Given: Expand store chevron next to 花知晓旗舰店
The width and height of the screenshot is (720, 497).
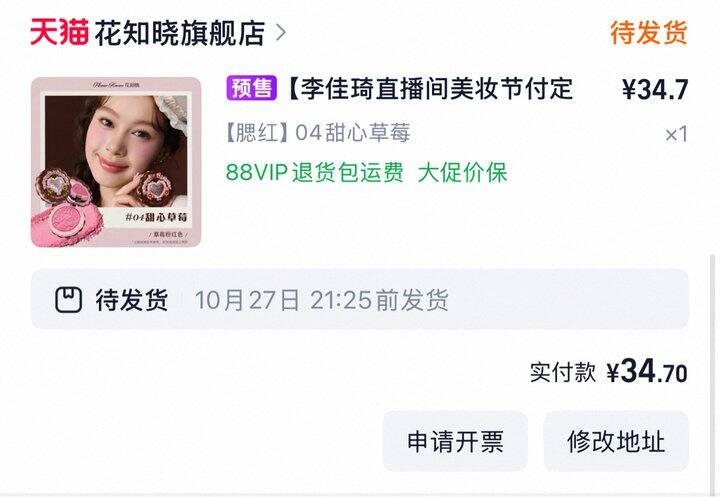Looking at the screenshot, I should (281, 33).
